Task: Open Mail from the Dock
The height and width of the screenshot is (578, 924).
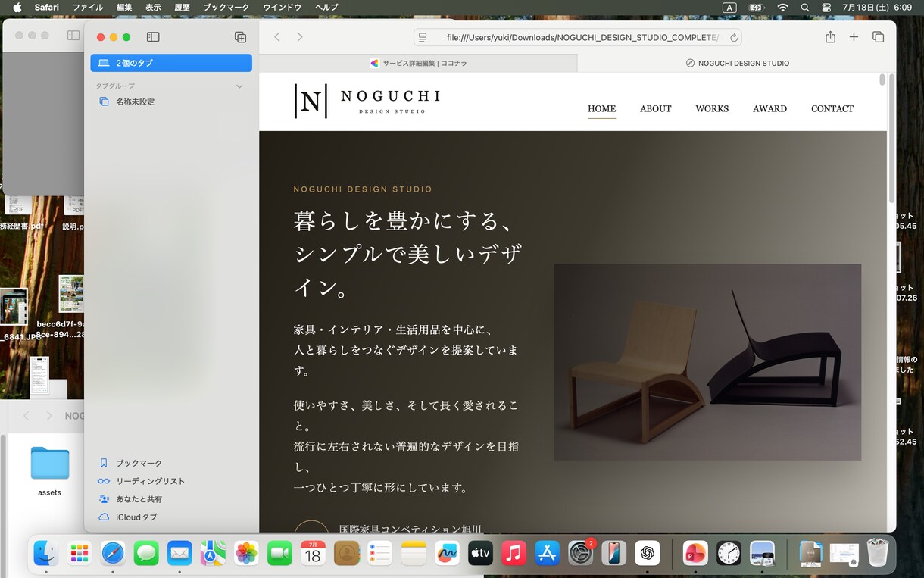Action: tap(179, 553)
